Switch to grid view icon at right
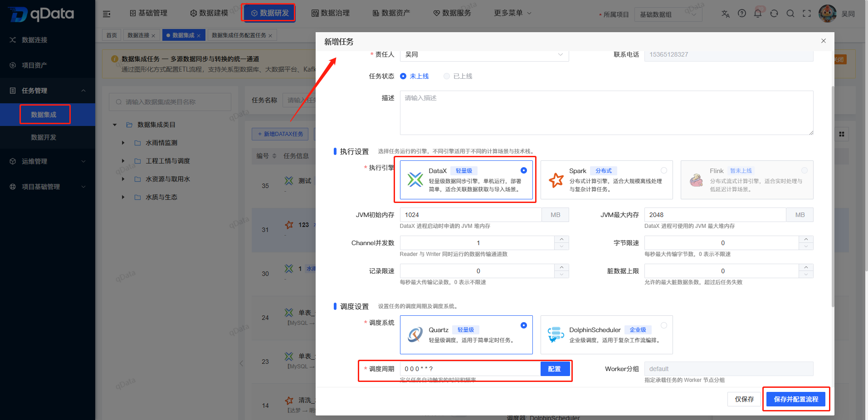 pos(842,134)
